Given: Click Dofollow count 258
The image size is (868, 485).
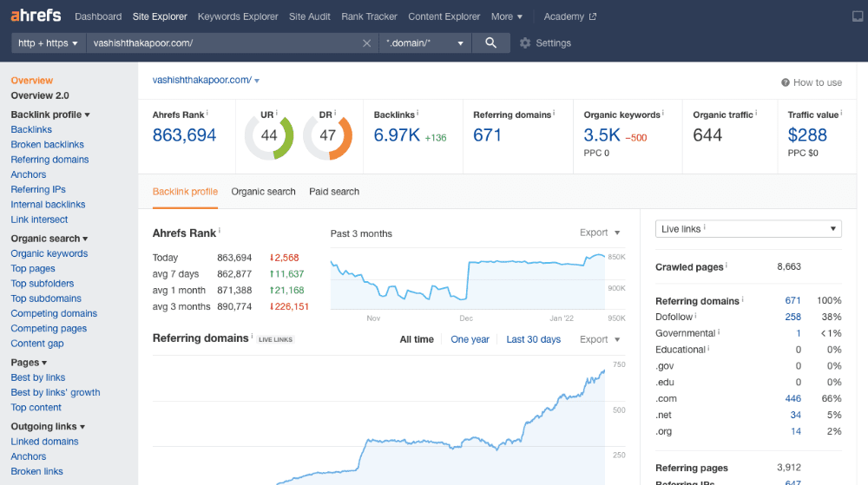Looking at the screenshot, I should (792, 317).
